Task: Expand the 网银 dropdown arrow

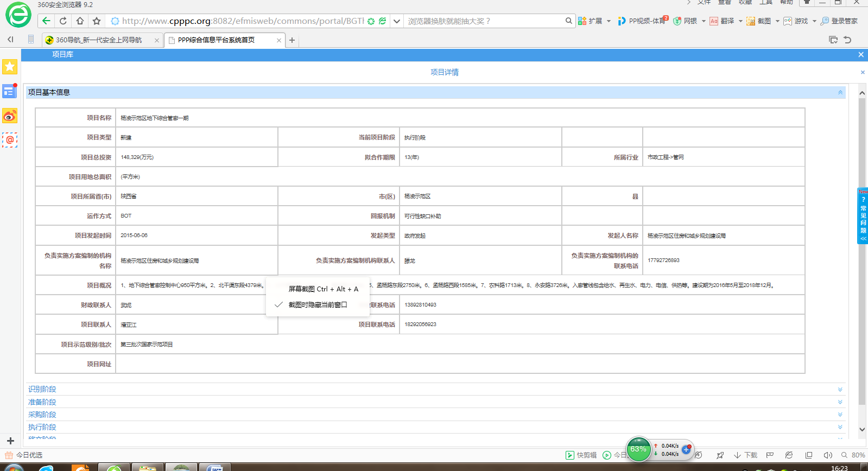Action: pyautogui.click(x=704, y=21)
